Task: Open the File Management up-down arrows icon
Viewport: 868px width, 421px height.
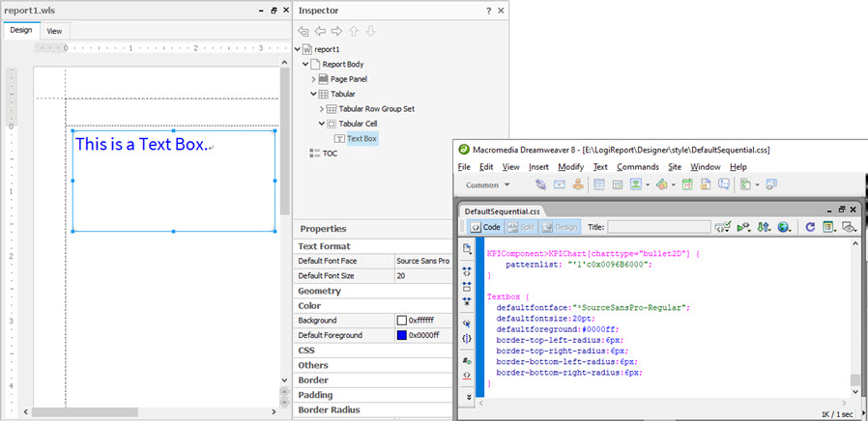Action: coord(764,227)
